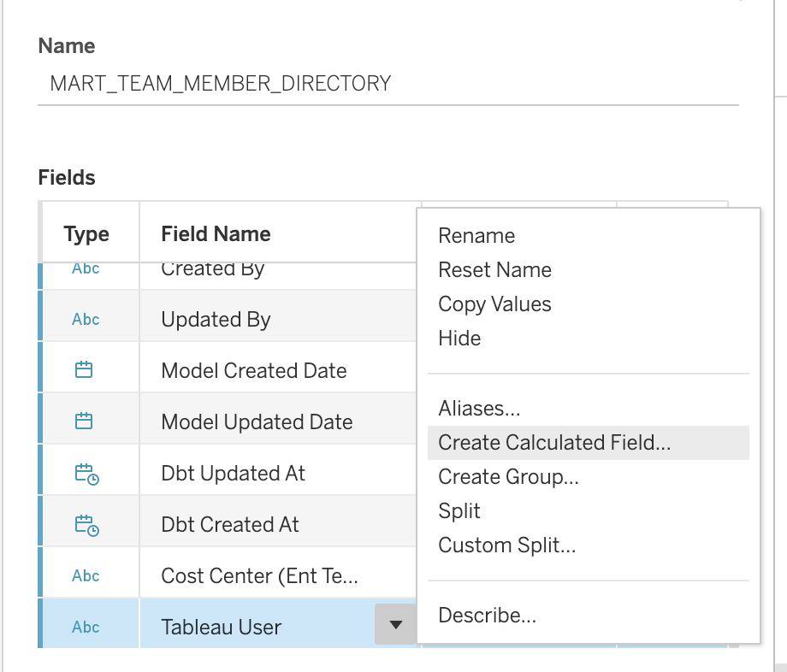Screen dimensions: 787x672
Task: Choose Rename from the context menu
Action: pos(476,236)
